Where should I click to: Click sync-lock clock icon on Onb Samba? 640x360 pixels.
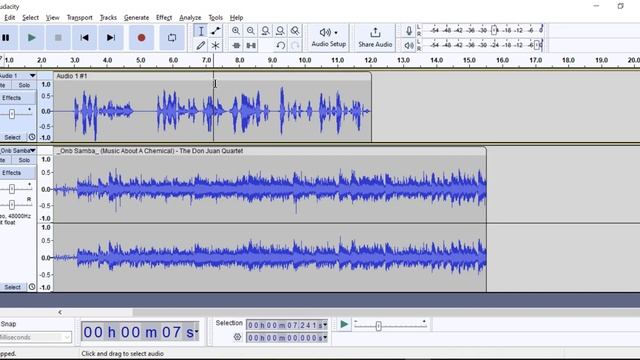(x=32, y=287)
